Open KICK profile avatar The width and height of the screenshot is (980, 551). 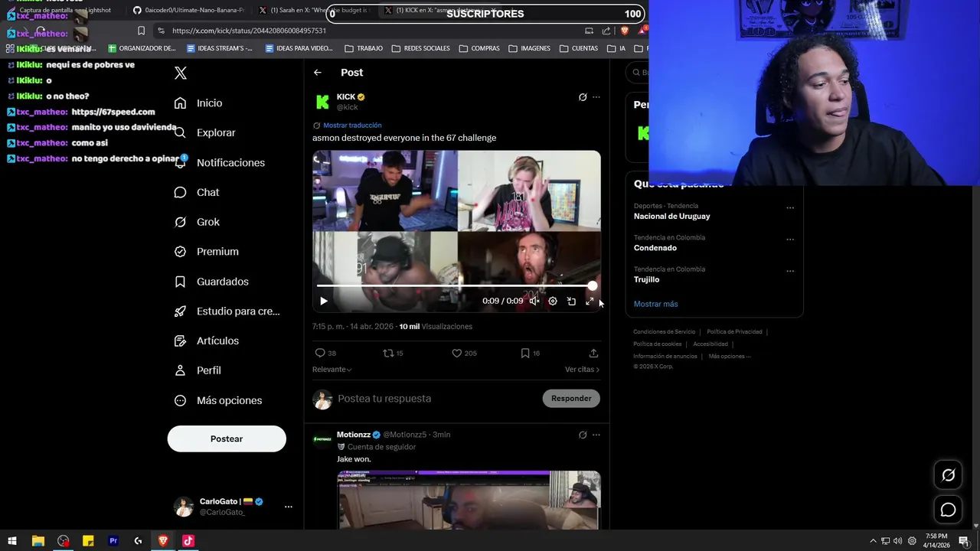[322, 102]
